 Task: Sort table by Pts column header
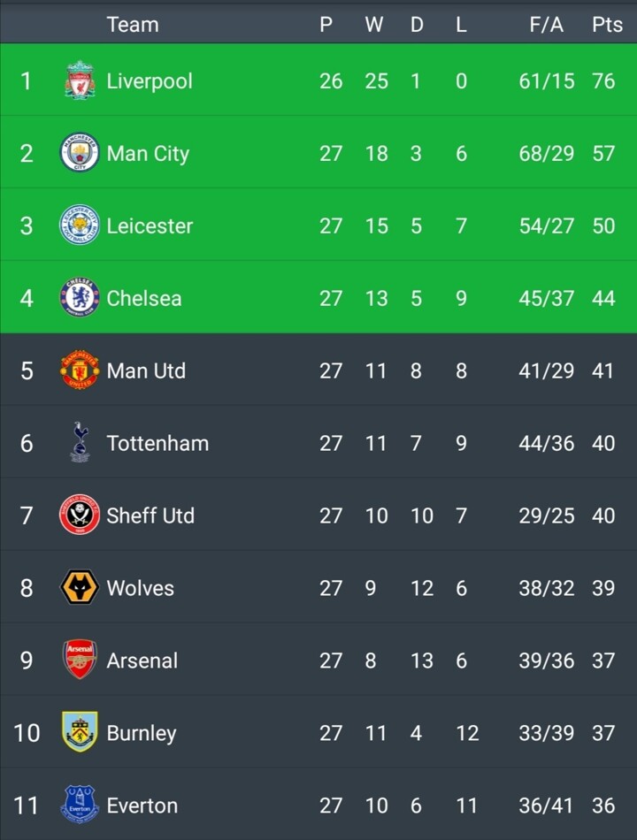coord(607,25)
